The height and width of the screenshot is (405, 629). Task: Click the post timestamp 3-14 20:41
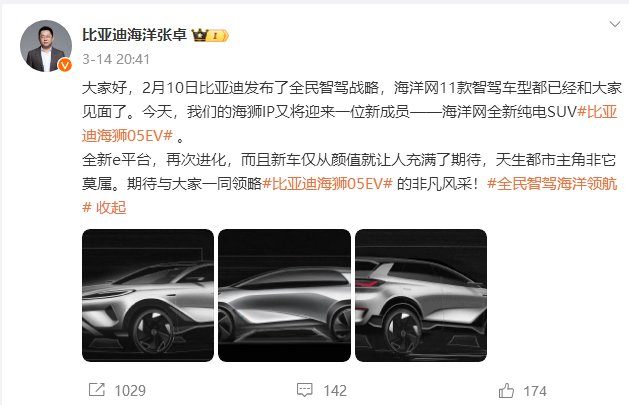116,59
